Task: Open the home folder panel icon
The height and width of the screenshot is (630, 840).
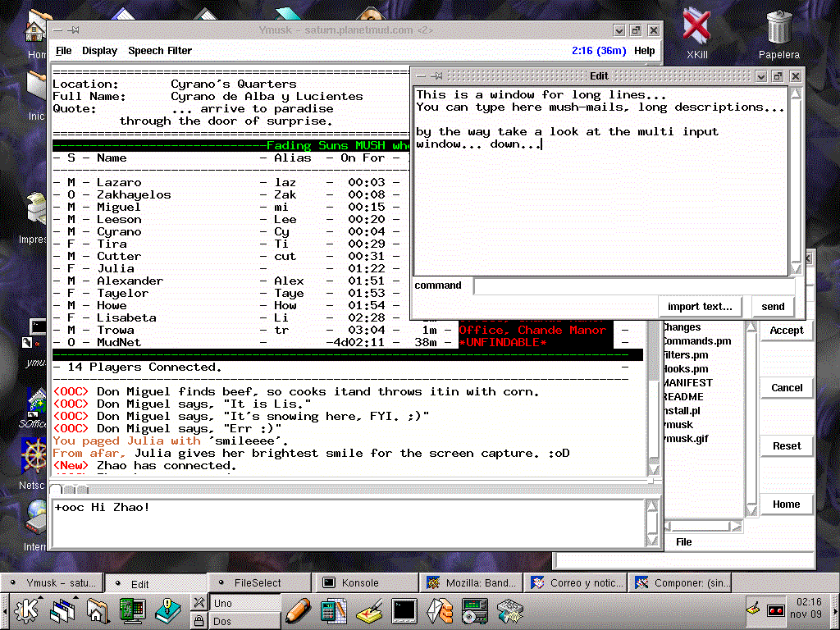Action: 97,609
